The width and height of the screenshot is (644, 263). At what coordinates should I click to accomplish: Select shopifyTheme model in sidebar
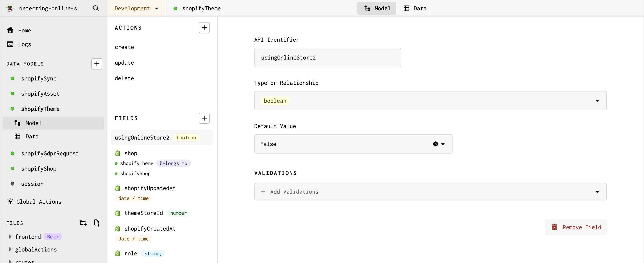[40, 109]
